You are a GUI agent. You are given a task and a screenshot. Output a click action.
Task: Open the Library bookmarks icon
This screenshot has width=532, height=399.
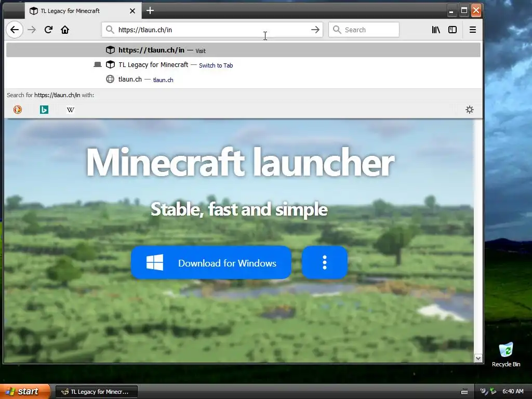pos(436,30)
